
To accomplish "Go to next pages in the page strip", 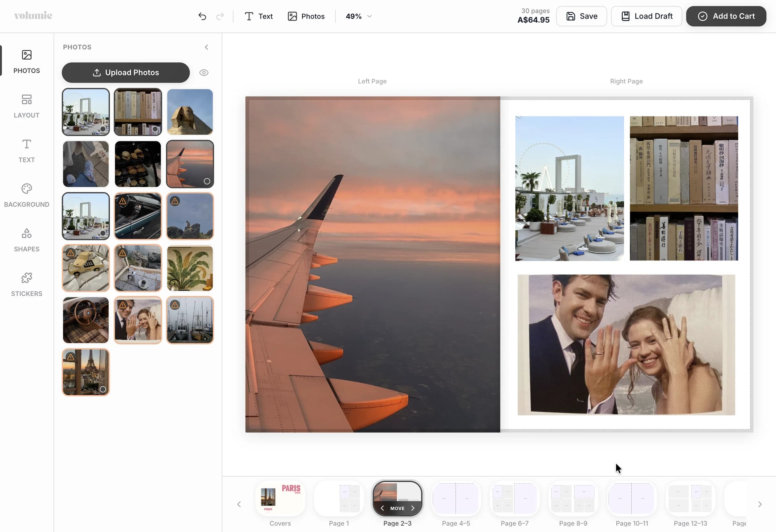I will (x=760, y=504).
